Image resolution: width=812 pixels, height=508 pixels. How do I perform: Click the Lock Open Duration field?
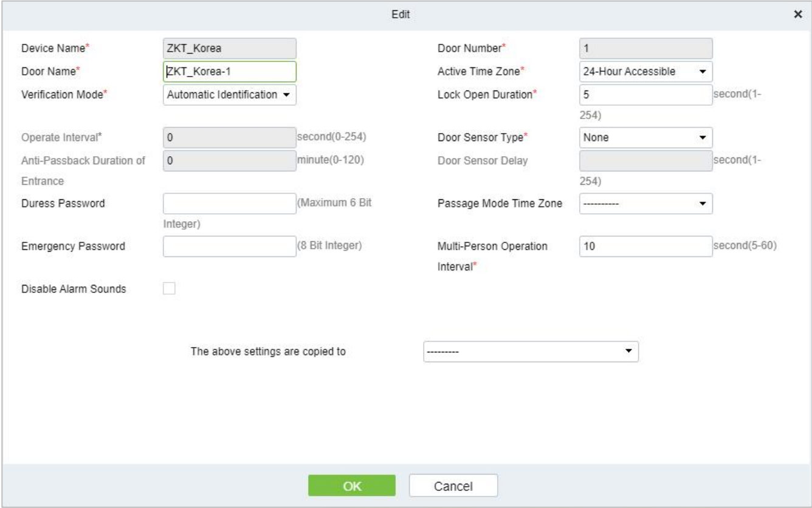tap(645, 94)
